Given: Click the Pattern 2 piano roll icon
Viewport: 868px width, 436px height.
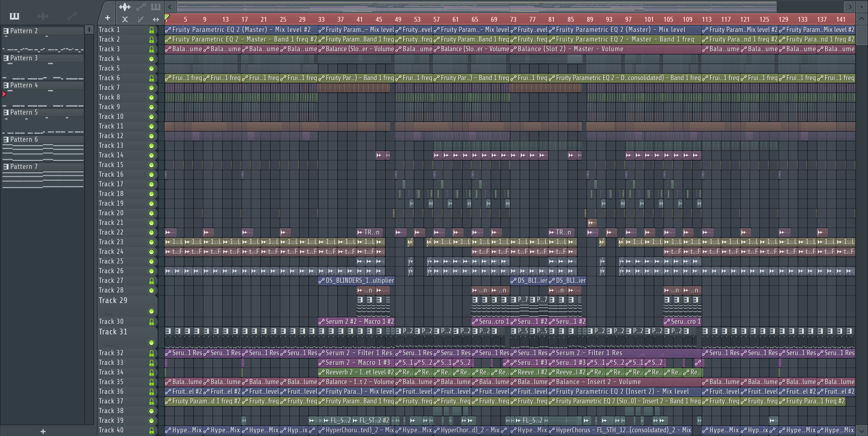Looking at the screenshot, I should (x=6, y=31).
